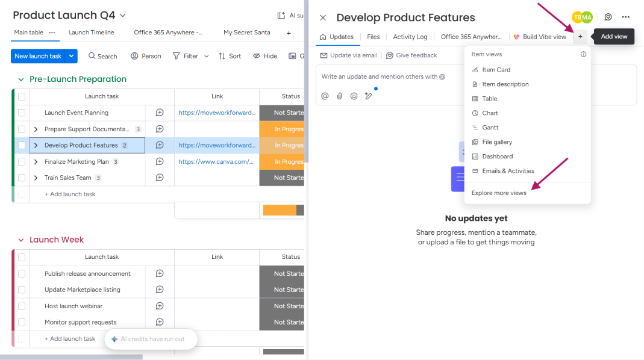Tick the Launch Event Planning checkbox
This screenshot has width=644, height=360.
(x=22, y=113)
